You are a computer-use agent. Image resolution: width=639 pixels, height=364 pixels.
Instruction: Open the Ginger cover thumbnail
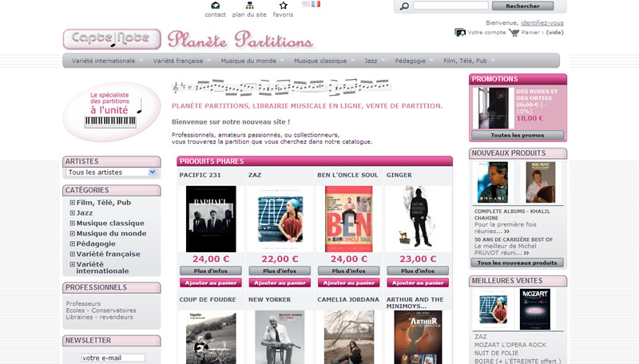[x=418, y=217]
